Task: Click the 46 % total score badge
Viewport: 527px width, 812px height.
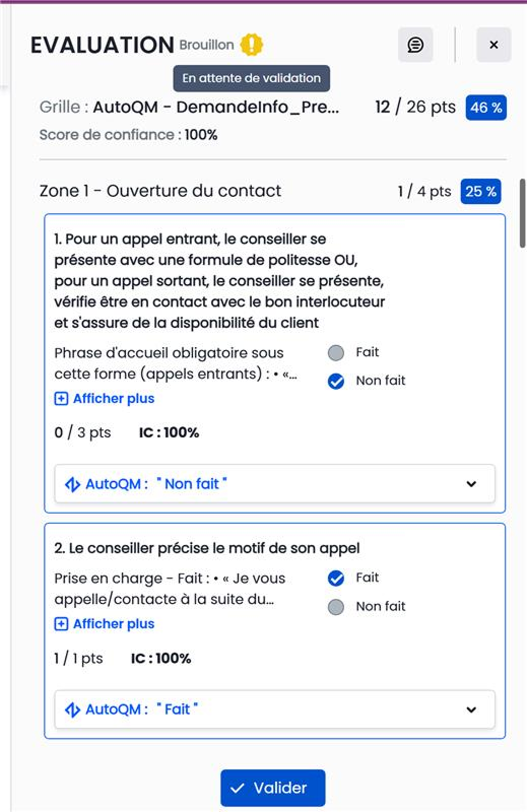Action: coord(486,107)
